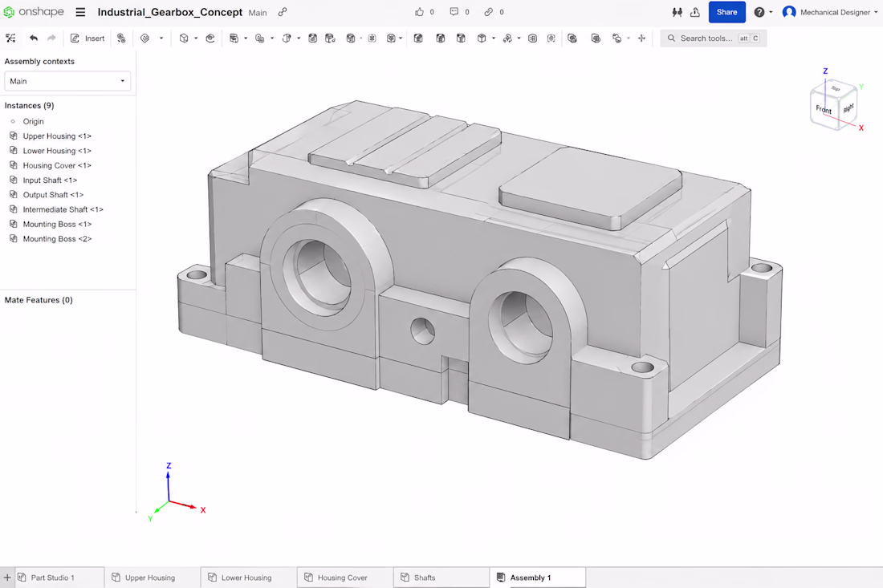Click the binoculars icon near Share

[x=677, y=12]
